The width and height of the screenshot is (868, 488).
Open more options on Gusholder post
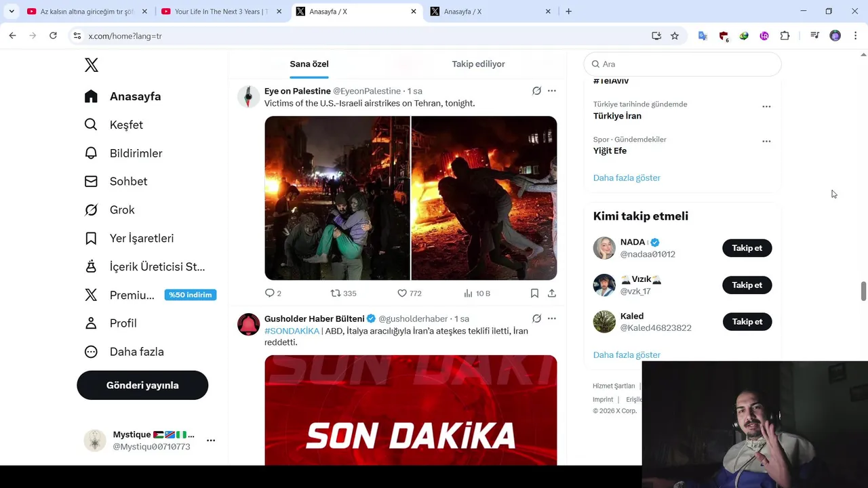552,319
